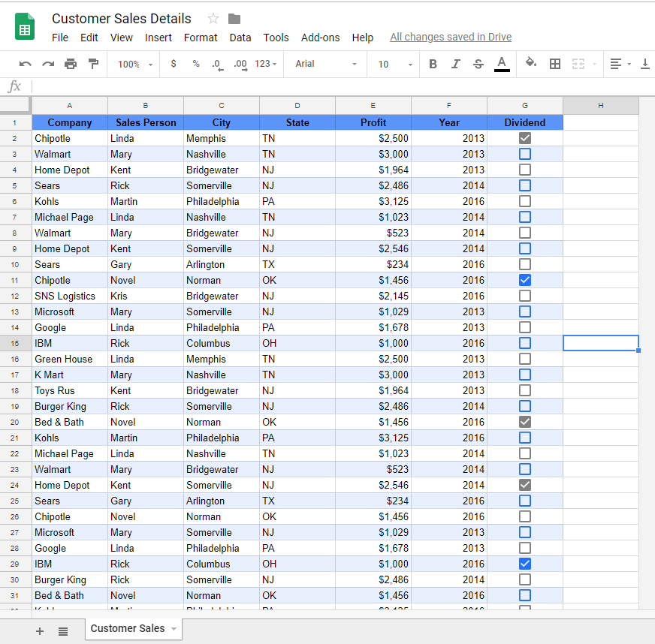
Task: Uncheck Dividend box in row 24 Home Depot
Action: pyautogui.click(x=524, y=485)
